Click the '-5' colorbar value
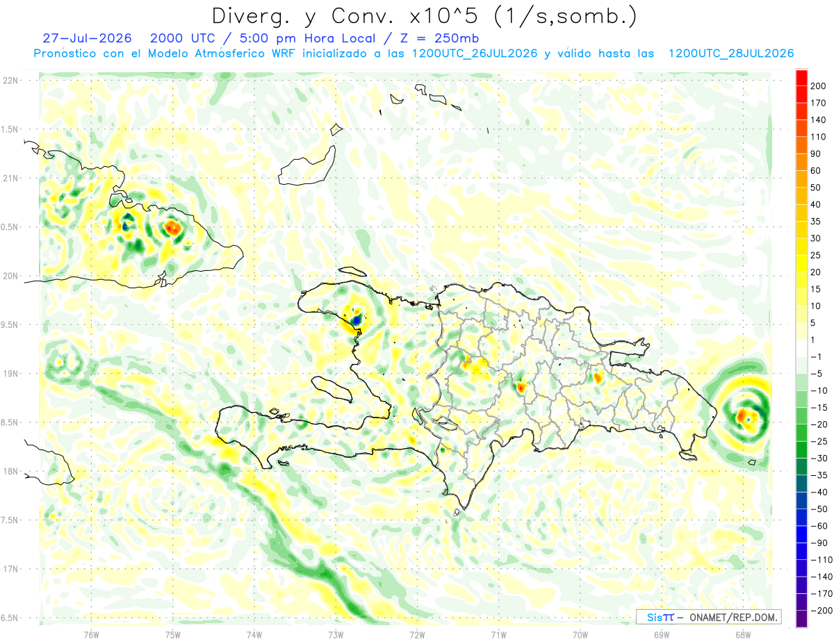834x644 pixels. 818,374
